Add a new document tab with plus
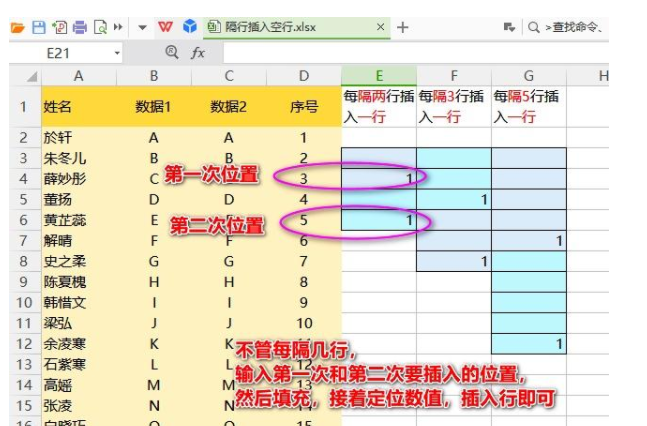This screenshot has height=426, width=647. 402,28
